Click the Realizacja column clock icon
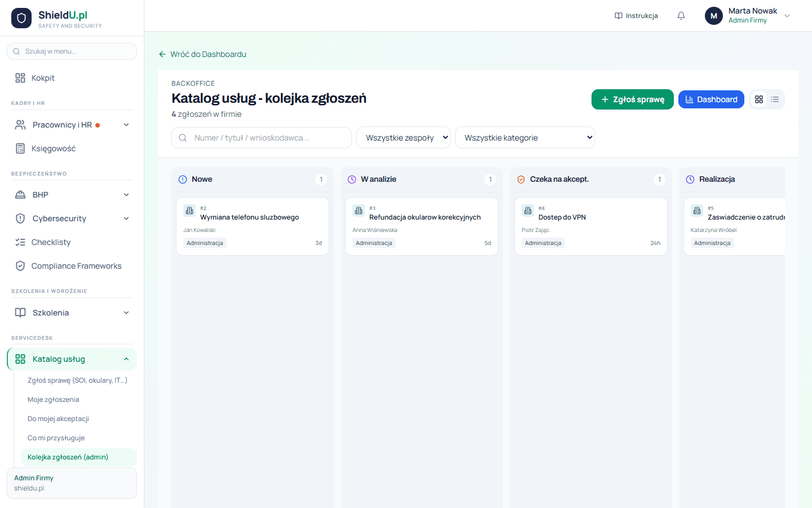This screenshot has height=508, width=812. click(x=690, y=179)
